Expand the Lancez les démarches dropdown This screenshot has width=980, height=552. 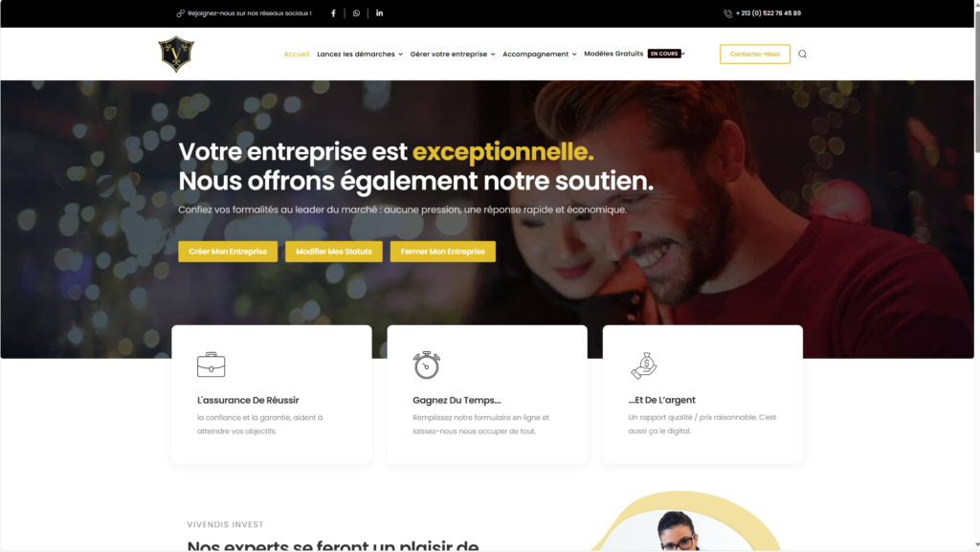[360, 55]
